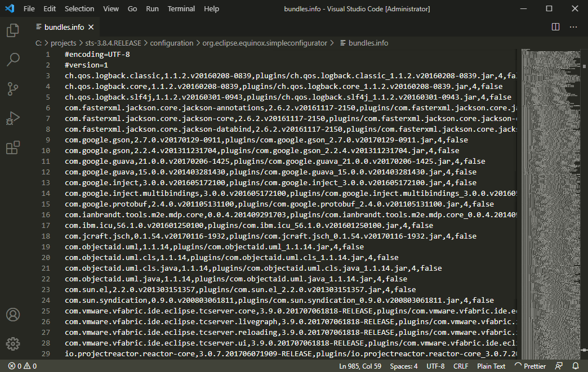
Task: Click the Split Editor Right icon
Action: pos(556,27)
